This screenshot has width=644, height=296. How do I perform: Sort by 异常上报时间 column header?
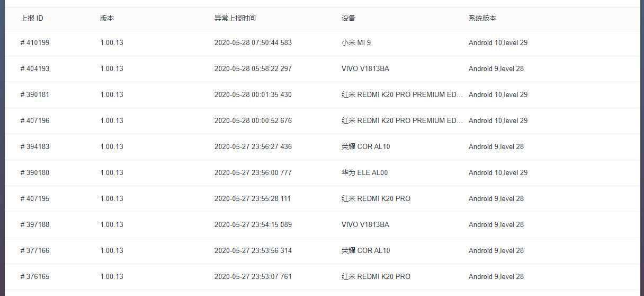235,18
